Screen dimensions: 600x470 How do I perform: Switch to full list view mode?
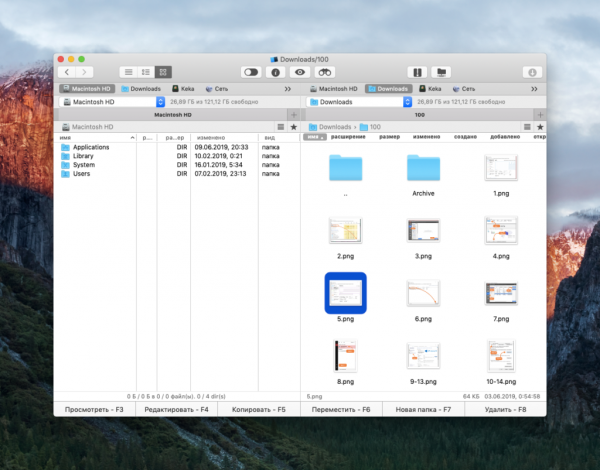click(128, 72)
